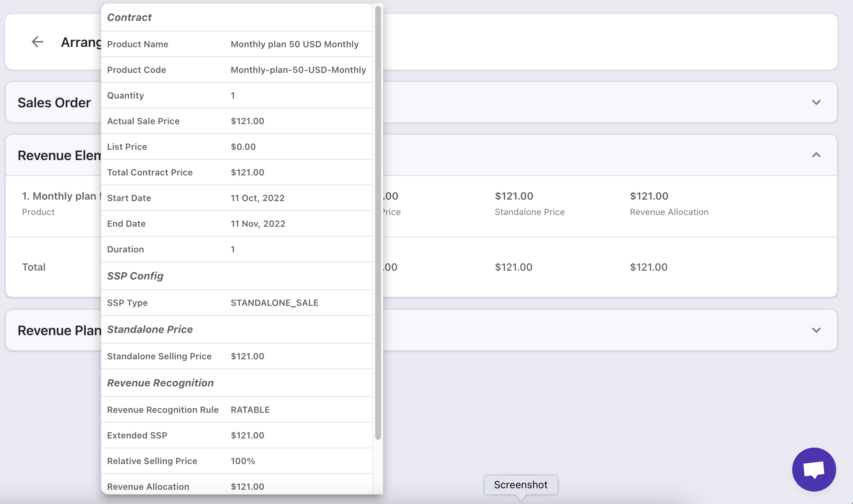Click the Product Code value

(298, 70)
